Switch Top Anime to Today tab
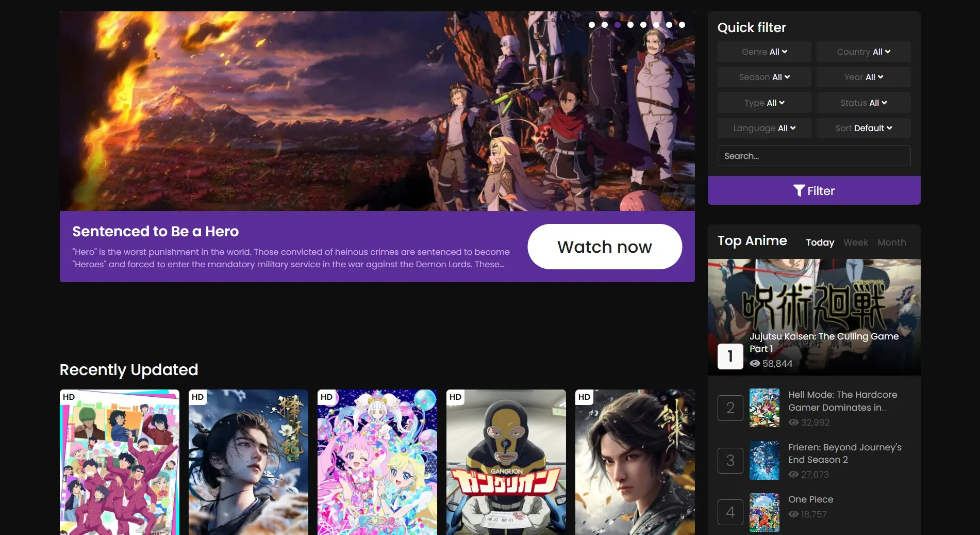This screenshot has width=980, height=535. click(x=820, y=242)
